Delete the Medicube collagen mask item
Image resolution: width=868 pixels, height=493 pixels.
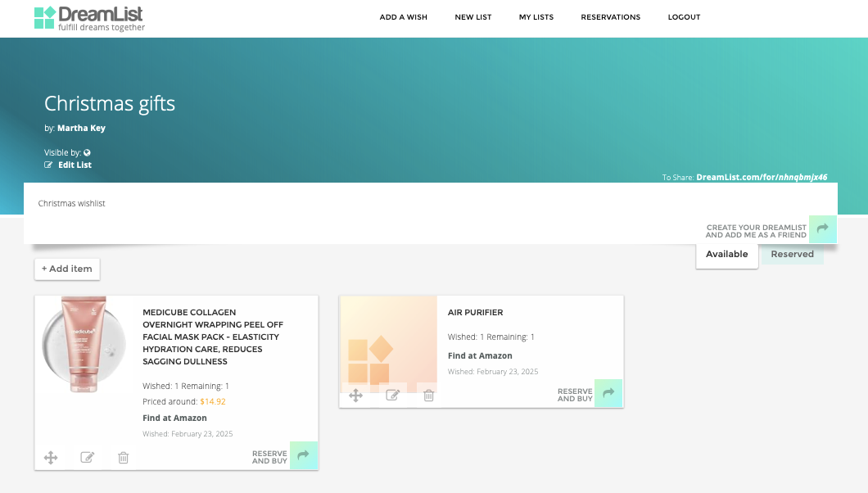(123, 458)
